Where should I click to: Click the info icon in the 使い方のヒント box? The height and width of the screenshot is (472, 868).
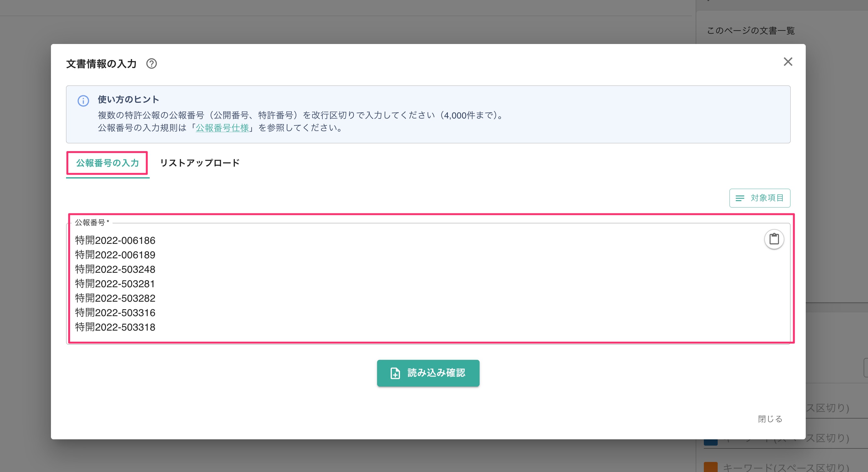click(83, 101)
